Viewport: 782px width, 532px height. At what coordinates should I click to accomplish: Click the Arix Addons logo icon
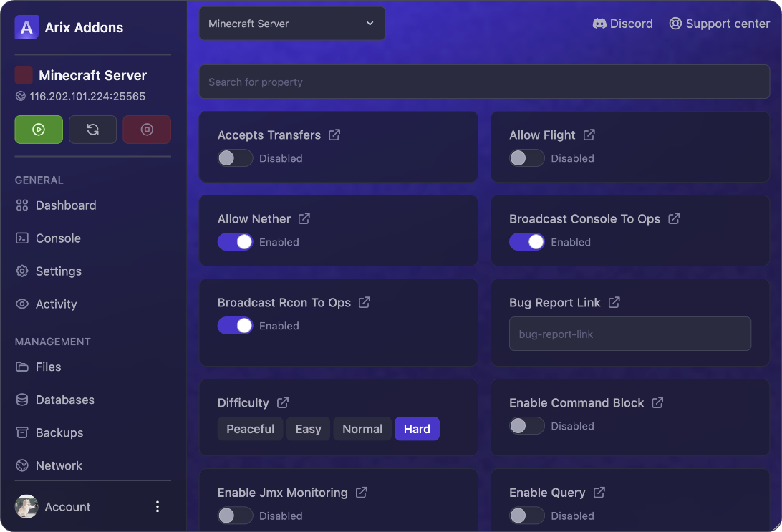tap(26, 27)
